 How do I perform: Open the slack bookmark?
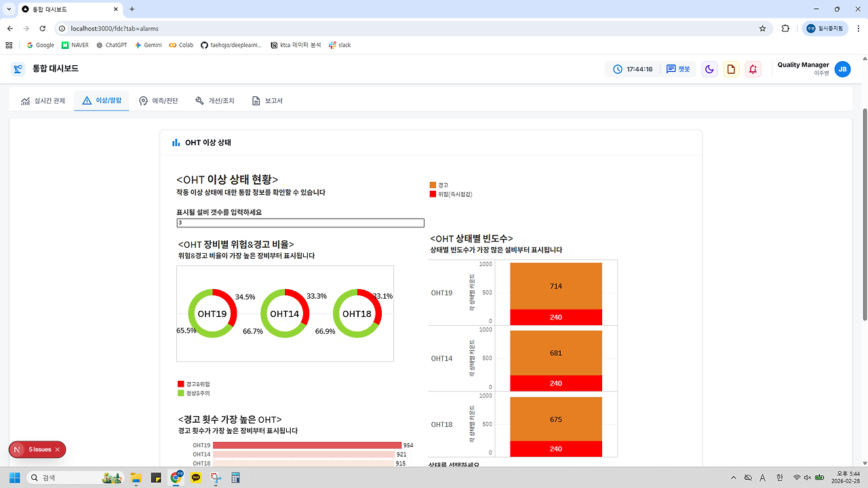340,45
